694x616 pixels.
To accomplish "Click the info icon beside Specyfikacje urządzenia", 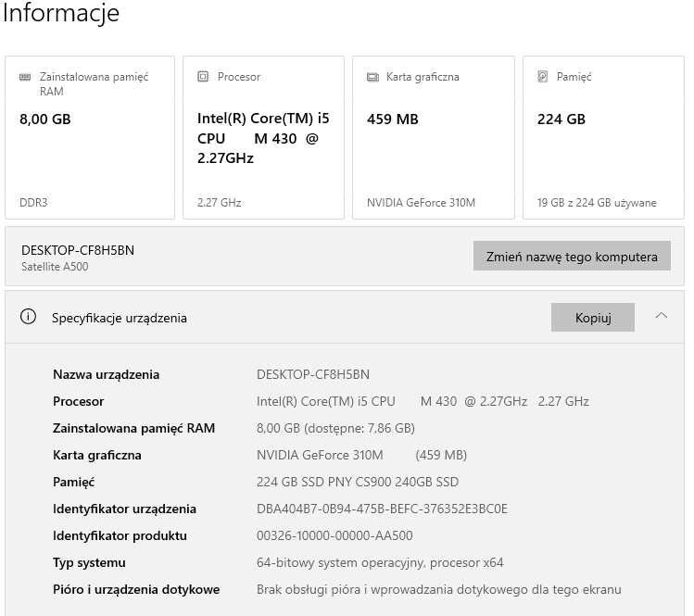I will coord(29,317).
